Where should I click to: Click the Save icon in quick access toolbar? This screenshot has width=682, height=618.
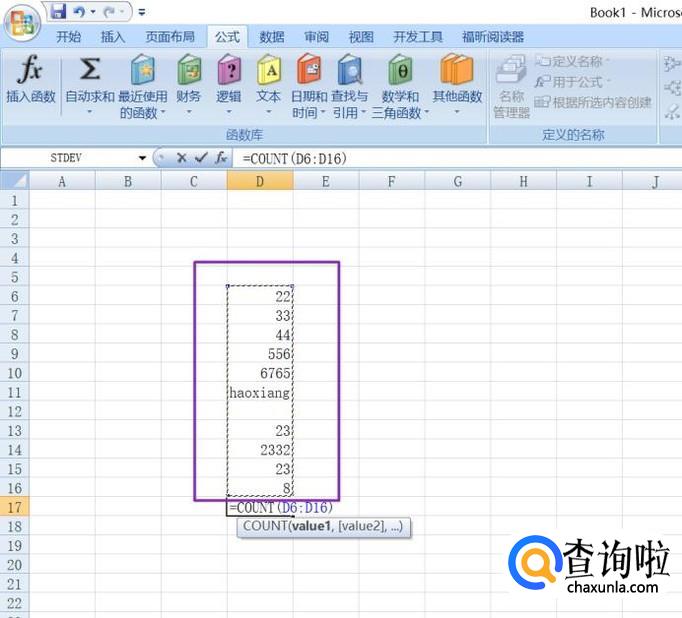[57, 12]
